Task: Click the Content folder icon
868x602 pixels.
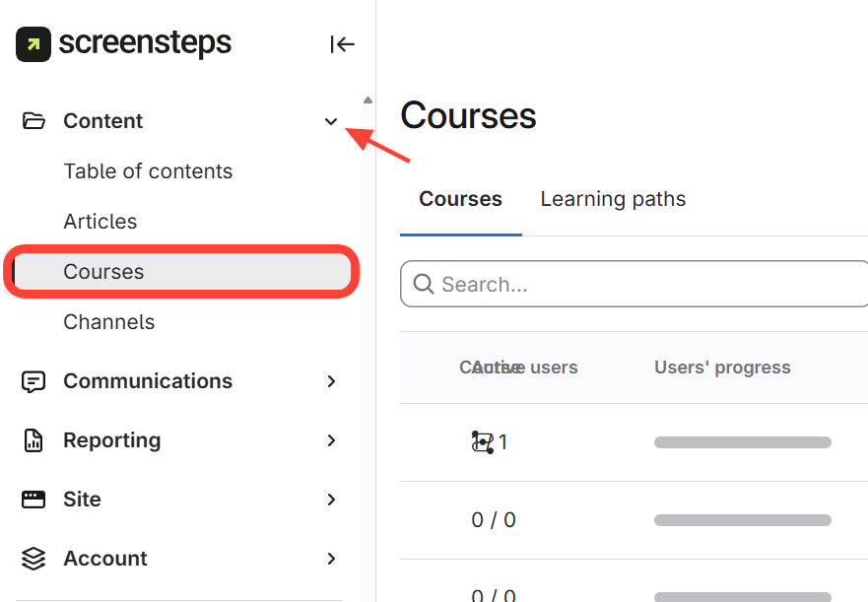Action: [x=33, y=121]
